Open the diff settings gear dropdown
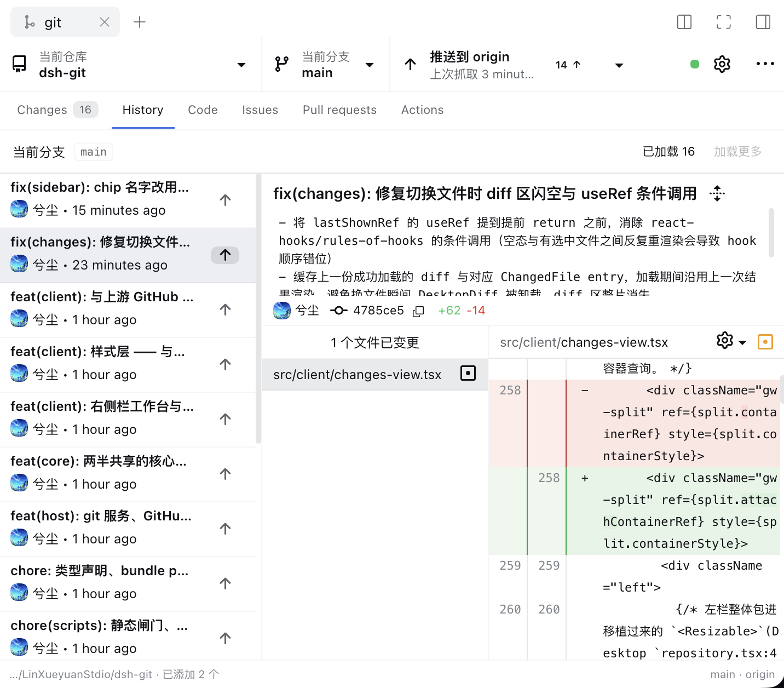Screen dimensions: 784x688 pos(731,341)
